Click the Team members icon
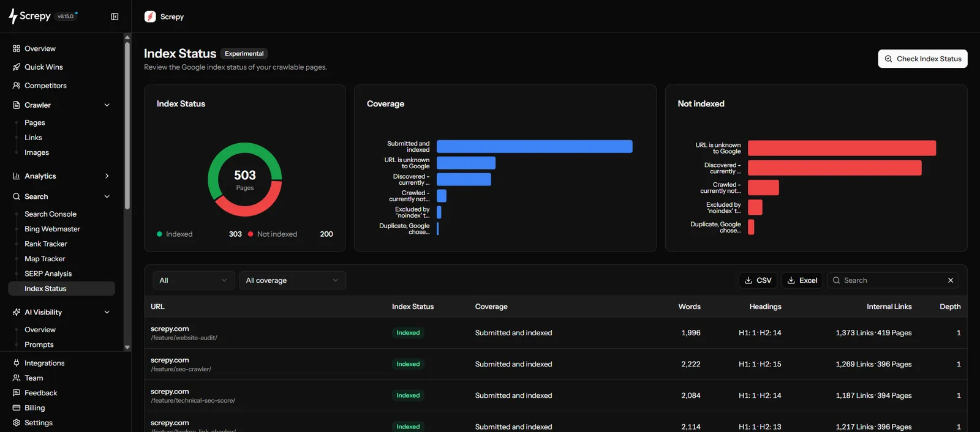The width and height of the screenshot is (980, 432). click(17, 378)
